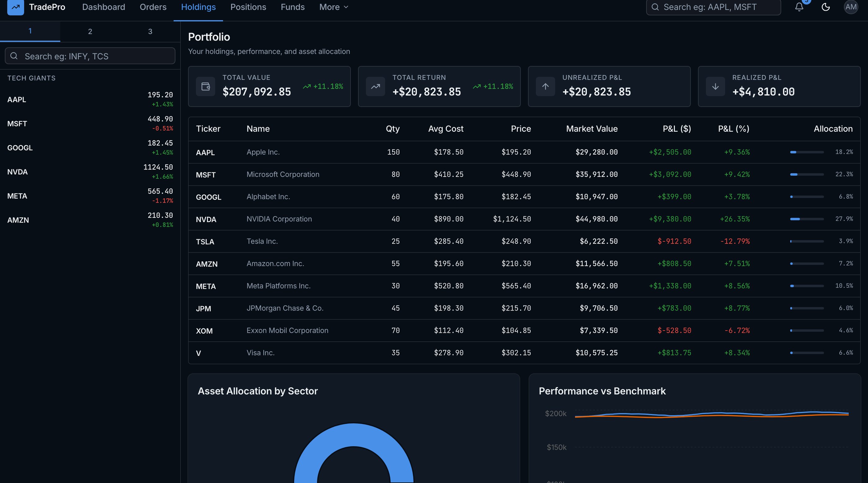The width and height of the screenshot is (868, 483).
Task: Select MSFT in the Tech Giants watchlist
Action: tap(90, 124)
